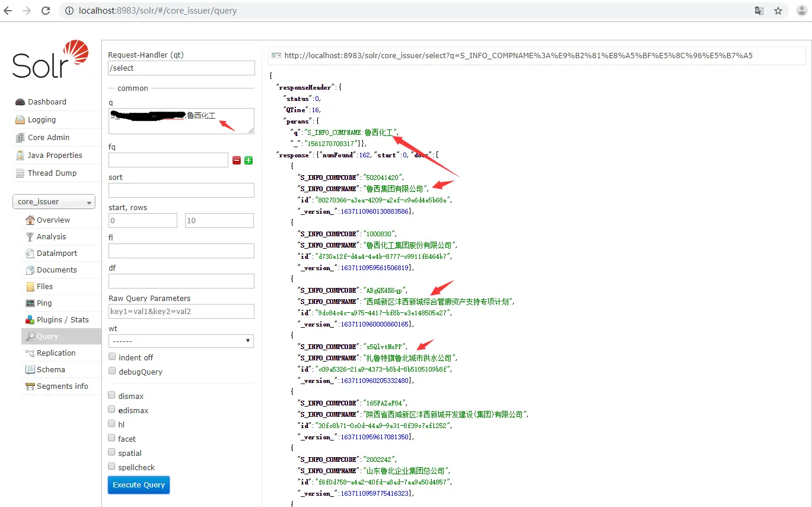
Task: Open the Analysis link
Action: pyautogui.click(x=52, y=237)
